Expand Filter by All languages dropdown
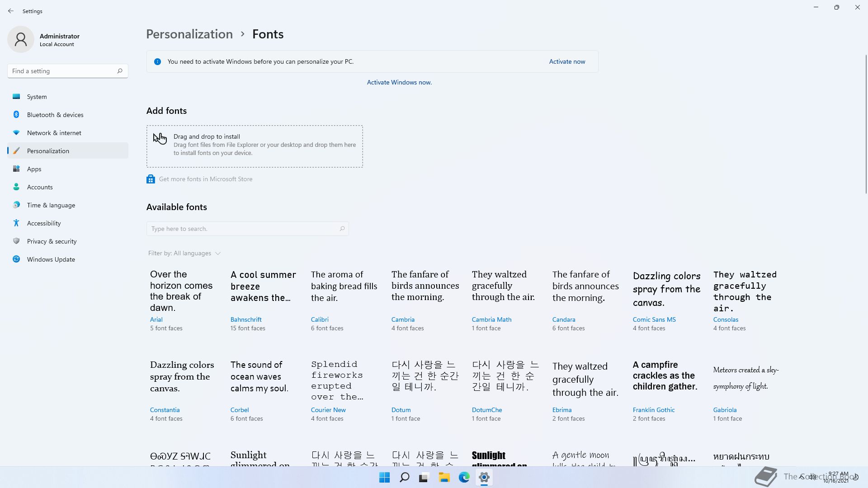The height and width of the screenshot is (488, 868). tap(184, 253)
